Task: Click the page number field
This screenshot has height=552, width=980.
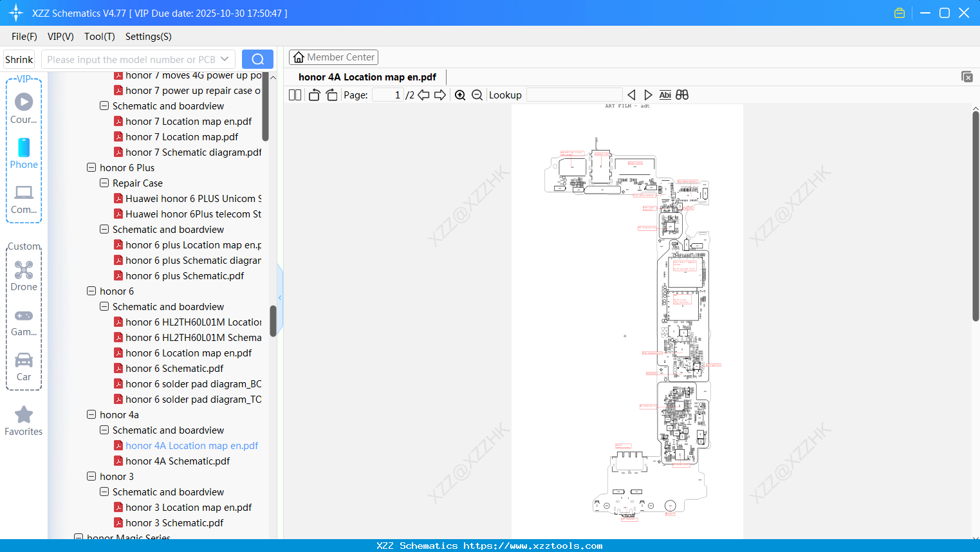Action: click(x=387, y=95)
